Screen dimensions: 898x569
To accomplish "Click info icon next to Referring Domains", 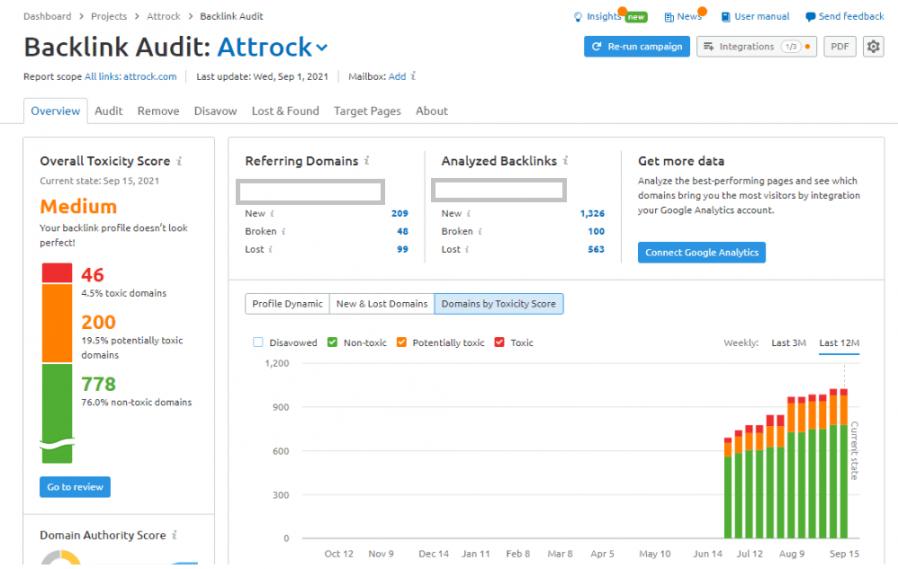I will click(x=367, y=161).
